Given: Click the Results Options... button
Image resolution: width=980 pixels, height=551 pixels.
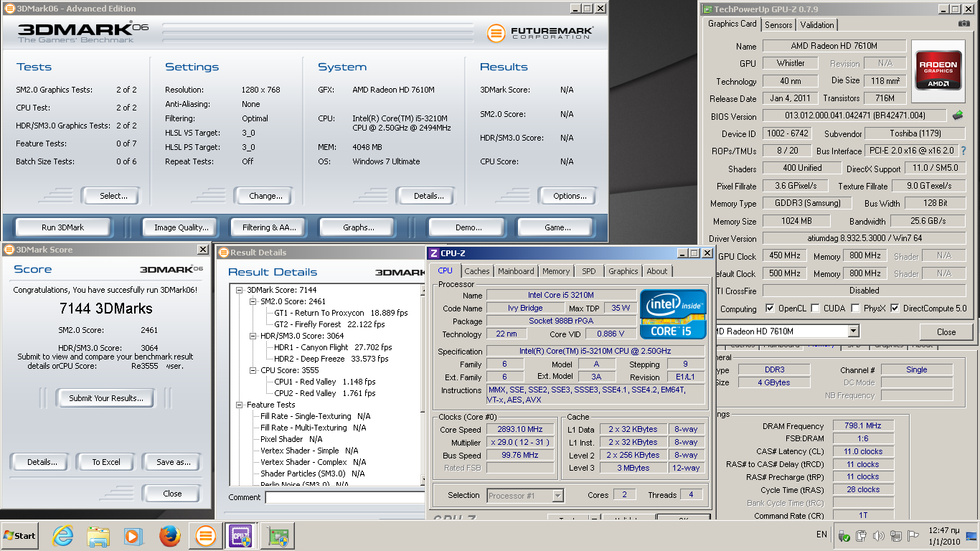Looking at the screenshot, I should coord(570,196).
